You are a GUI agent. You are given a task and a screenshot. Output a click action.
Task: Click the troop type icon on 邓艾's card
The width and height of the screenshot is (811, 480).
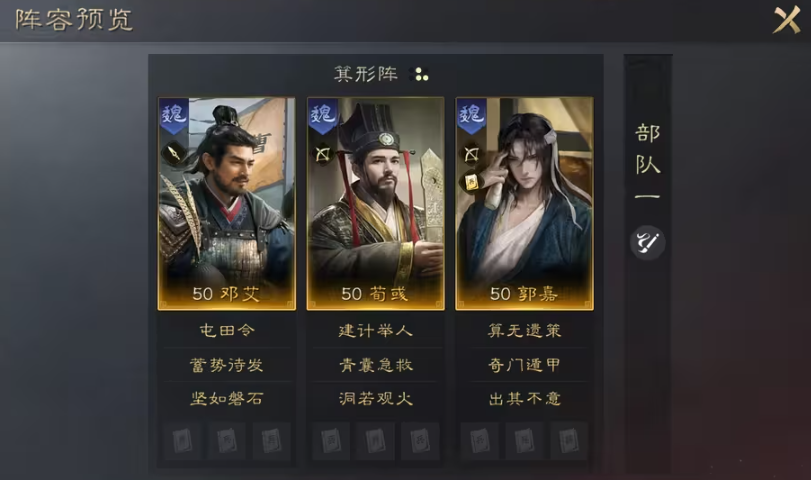(x=173, y=153)
